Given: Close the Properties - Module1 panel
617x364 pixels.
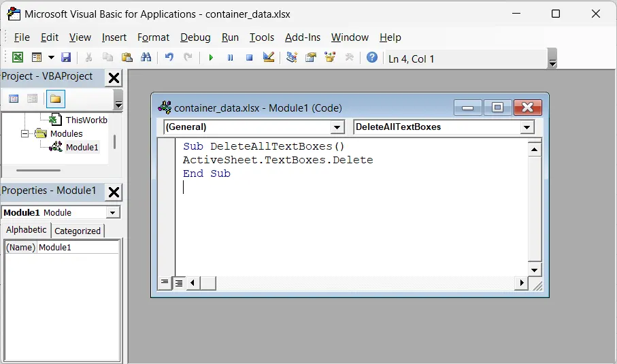Looking at the screenshot, I should coord(114,191).
